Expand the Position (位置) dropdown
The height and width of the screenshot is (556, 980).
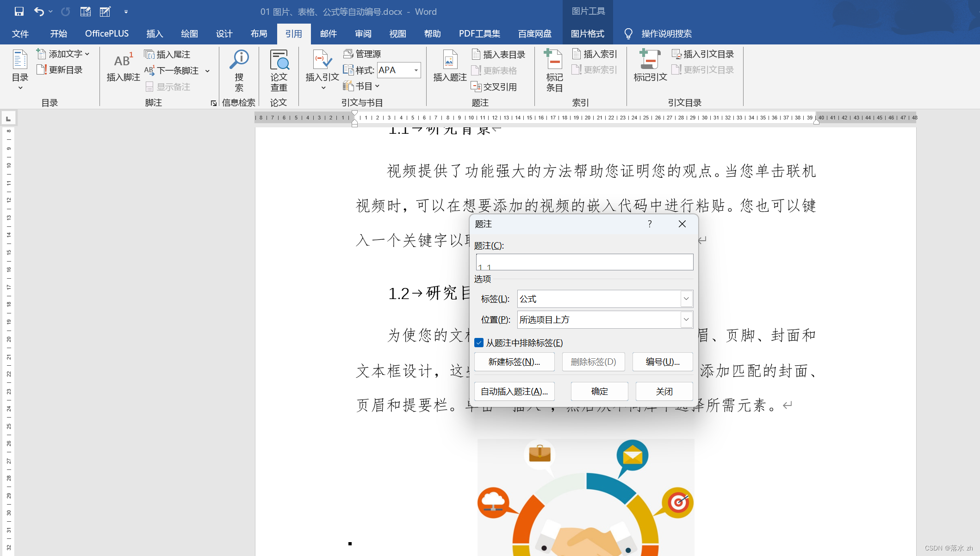(x=686, y=319)
